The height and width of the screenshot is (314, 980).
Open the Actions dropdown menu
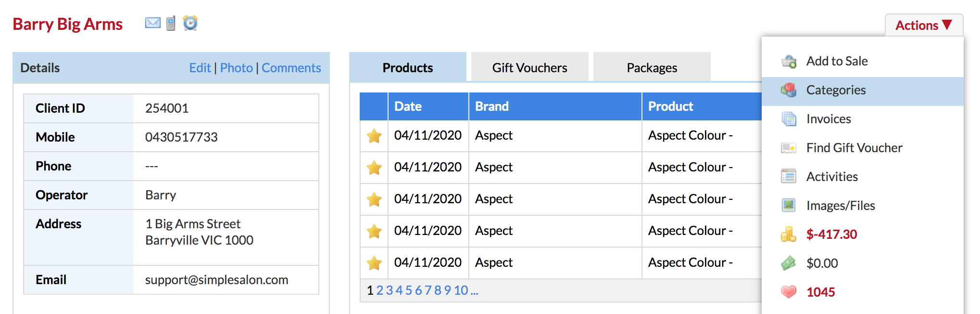[924, 25]
